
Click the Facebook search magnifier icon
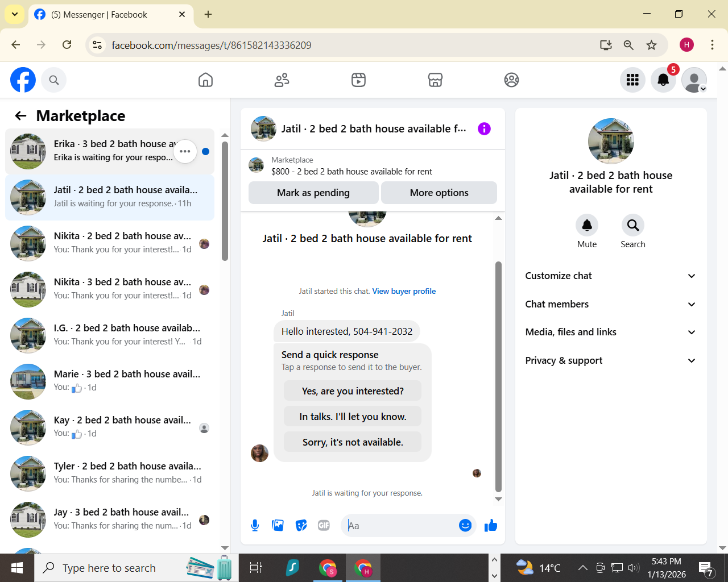click(54, 80)
